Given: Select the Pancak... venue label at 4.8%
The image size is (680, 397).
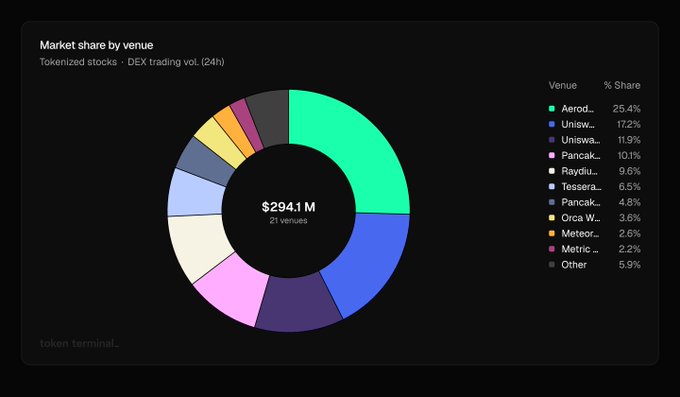Looking at the screenshot, I should point(581,202).
